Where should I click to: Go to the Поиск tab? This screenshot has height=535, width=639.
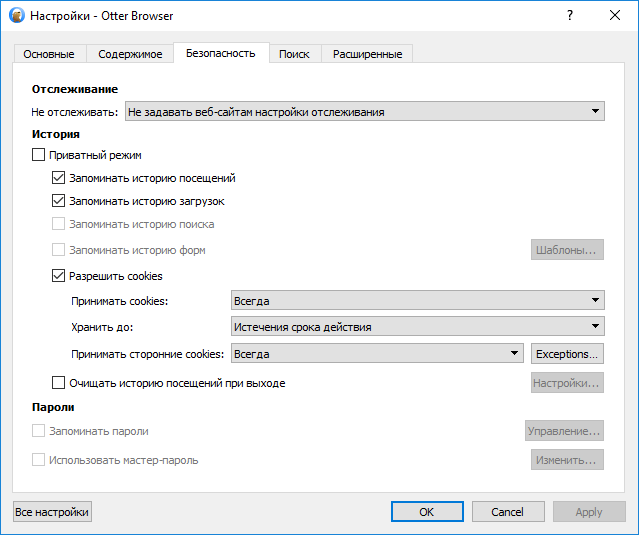click(294, 54)
